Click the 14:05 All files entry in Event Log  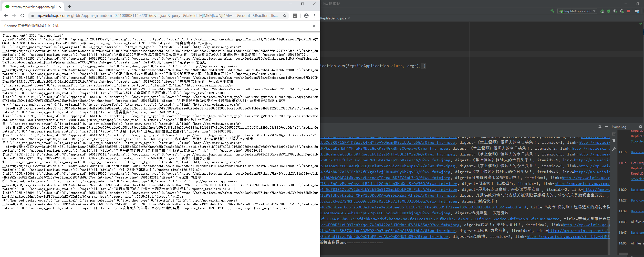pyautogui.click(x=637, y=243)
